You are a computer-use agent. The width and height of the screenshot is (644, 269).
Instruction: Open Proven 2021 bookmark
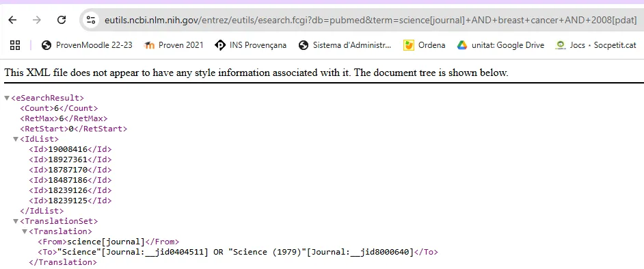[174, 45]
